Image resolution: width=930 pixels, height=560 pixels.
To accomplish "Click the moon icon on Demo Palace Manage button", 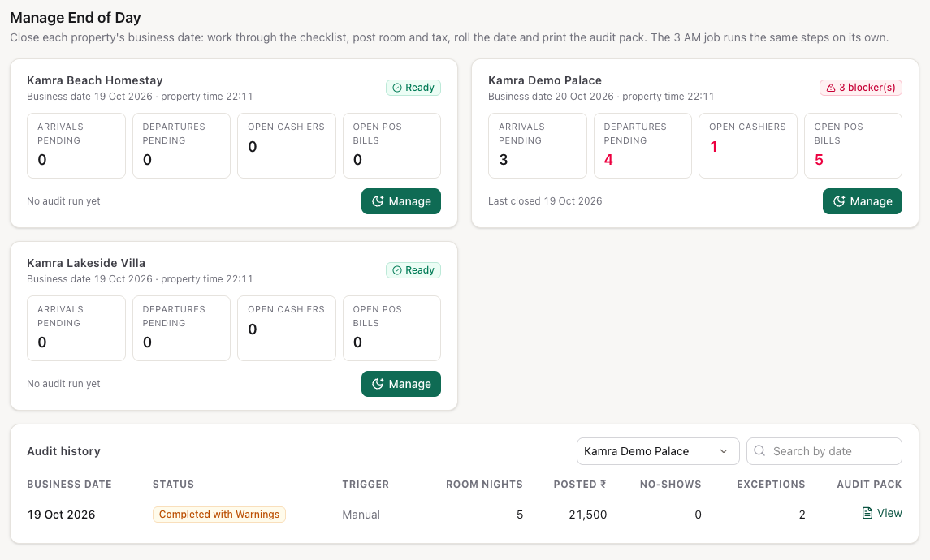I will (x=839, y=201).
